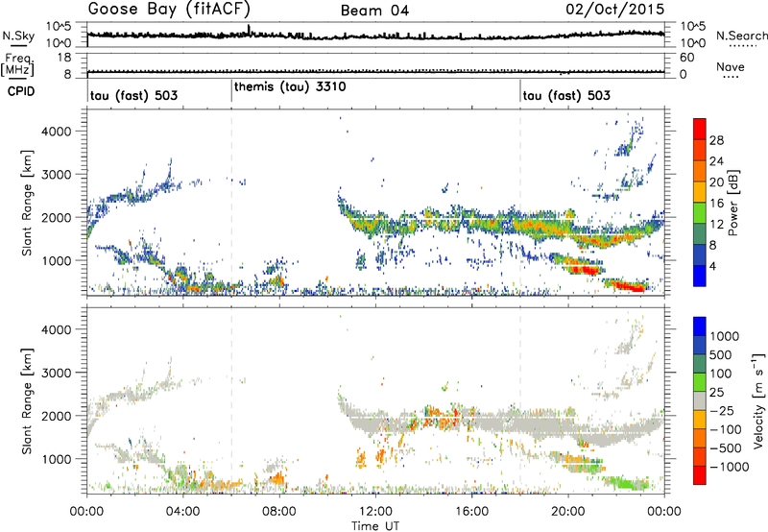Click the Velocity colorbar gray segment between 25 and -25

700,400
